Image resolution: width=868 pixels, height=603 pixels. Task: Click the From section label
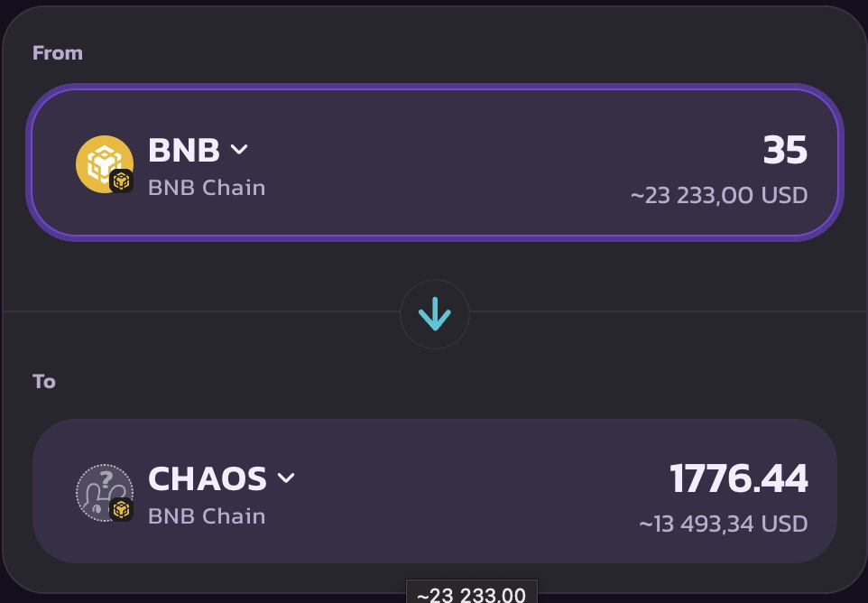[58, 53]
